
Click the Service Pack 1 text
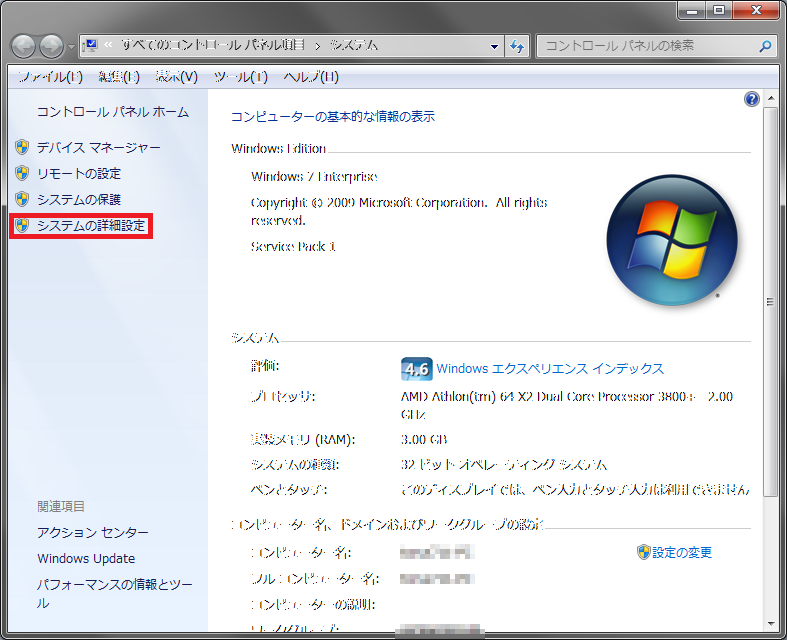293,246
